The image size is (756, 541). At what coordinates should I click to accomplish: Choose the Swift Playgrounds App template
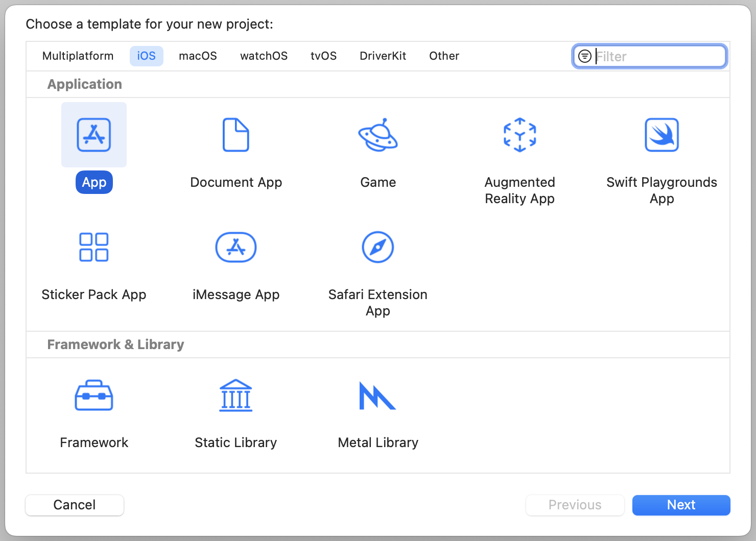661,135
